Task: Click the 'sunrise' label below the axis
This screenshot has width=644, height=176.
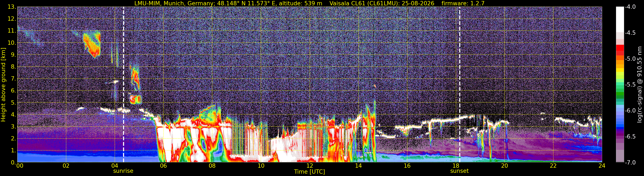Action: point(123,171)
